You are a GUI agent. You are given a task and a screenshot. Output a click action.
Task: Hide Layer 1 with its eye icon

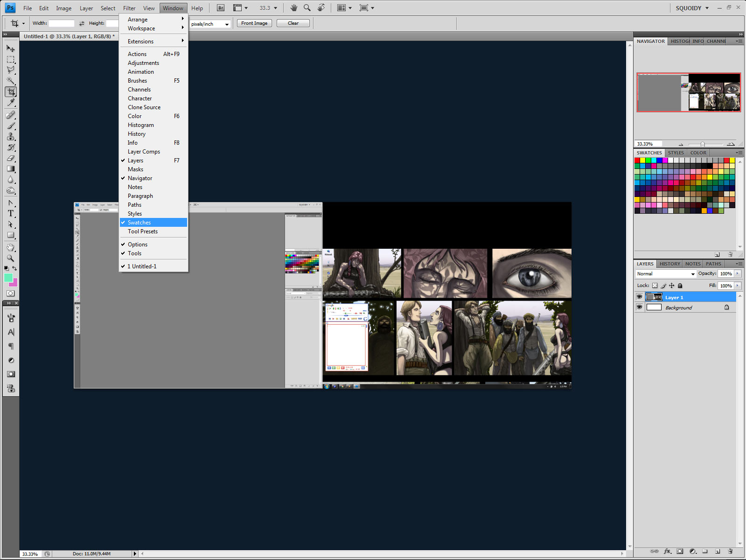coord(639,297)
